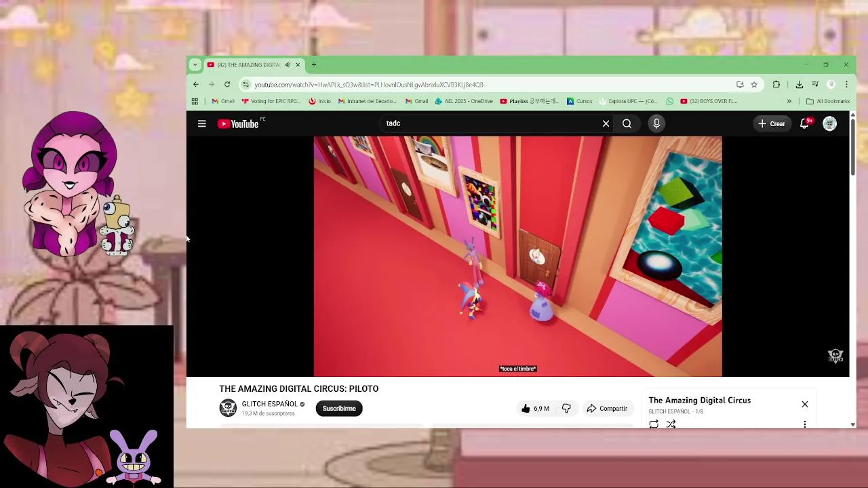Click the Compartir share button
This screenshot has width=868, height=488.
(x=608, y=409)
